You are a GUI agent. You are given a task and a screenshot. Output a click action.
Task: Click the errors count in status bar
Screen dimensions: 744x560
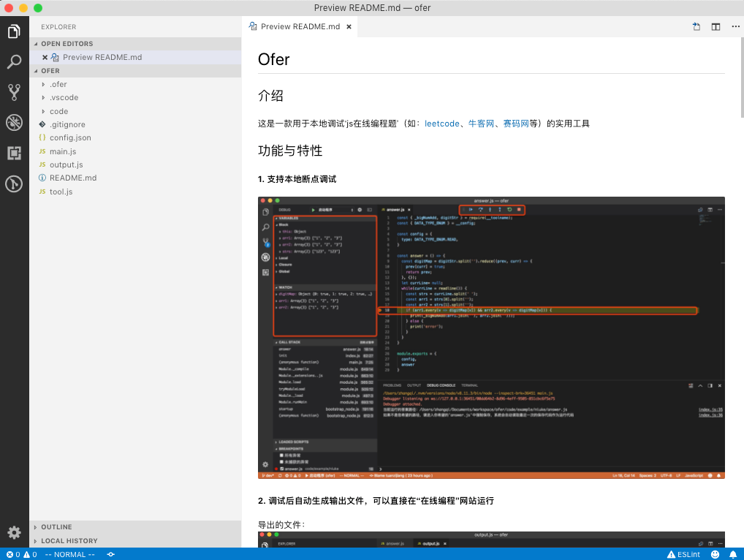point(13,554)
